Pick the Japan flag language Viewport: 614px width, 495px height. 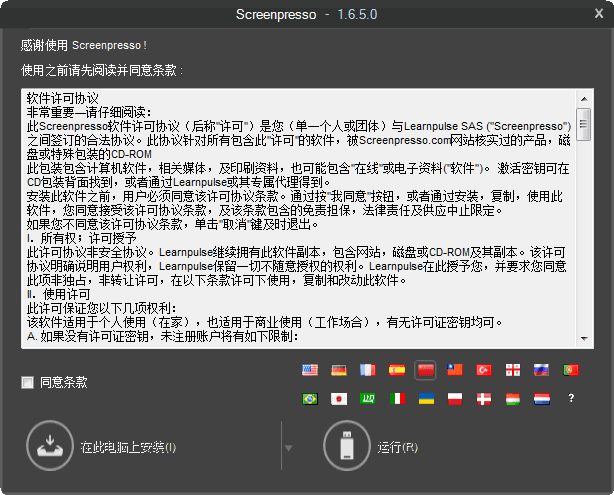(339, 399)
